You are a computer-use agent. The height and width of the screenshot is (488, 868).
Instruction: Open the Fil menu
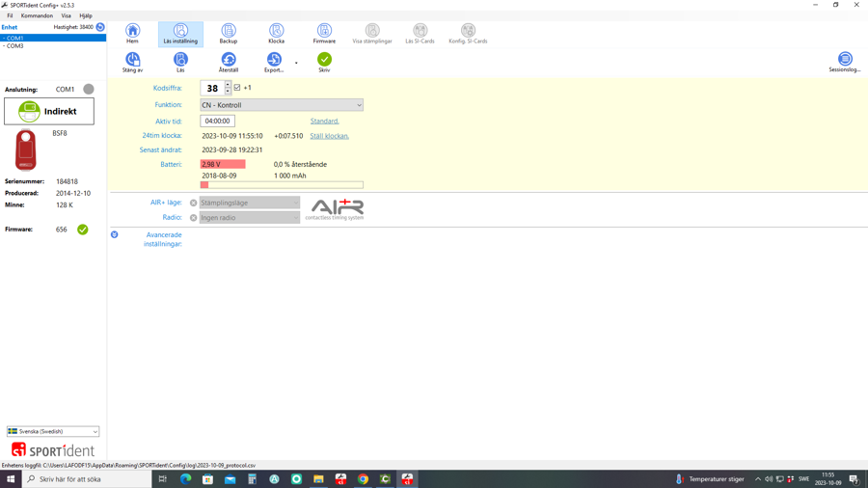point(10,16)
